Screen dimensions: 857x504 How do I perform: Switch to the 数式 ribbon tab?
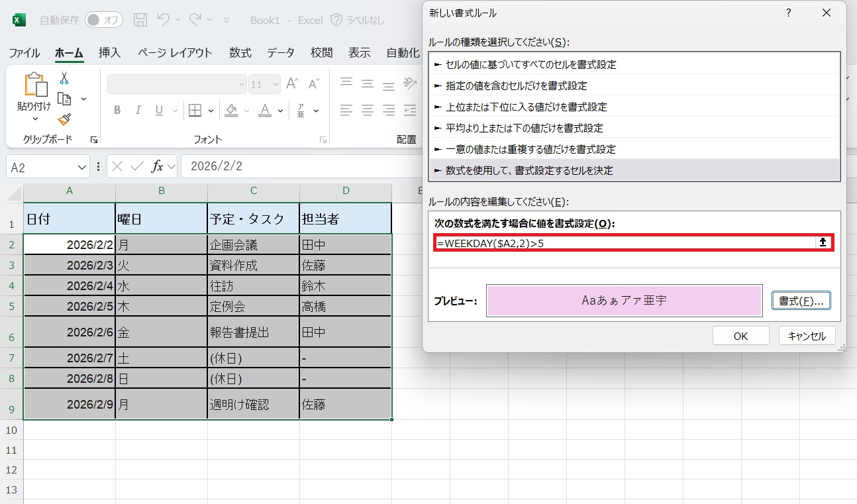pos(240,53)
